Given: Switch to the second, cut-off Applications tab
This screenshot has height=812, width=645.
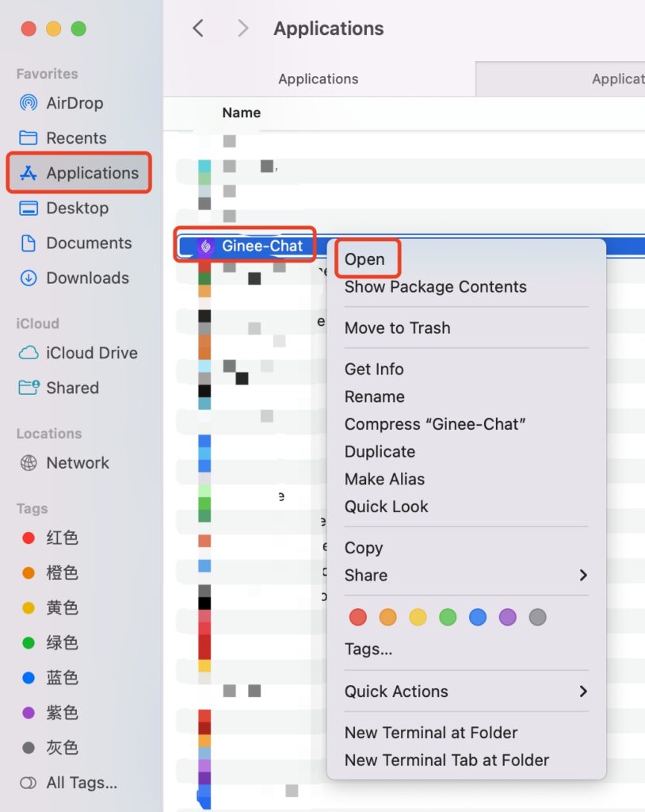Looking at the screenshot, I should coord(561,79).
